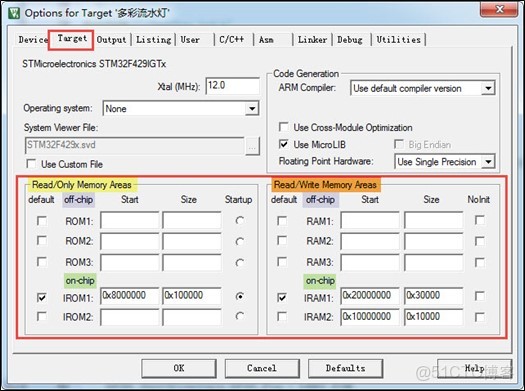Select ROM1 Startup radio button
Image resolution: width=525 pixels, height=391 pixels.
point(239,221)
